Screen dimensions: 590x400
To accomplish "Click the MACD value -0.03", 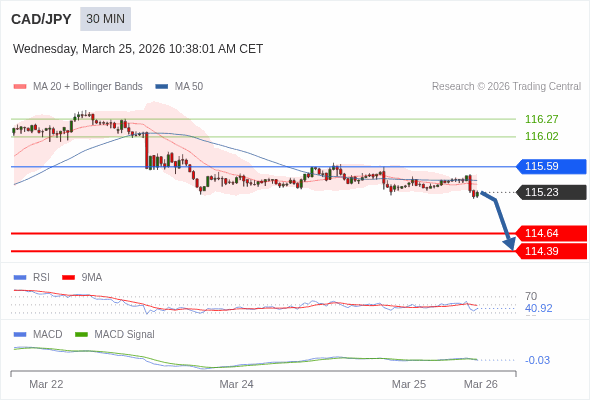I will (x=537, y=360).
